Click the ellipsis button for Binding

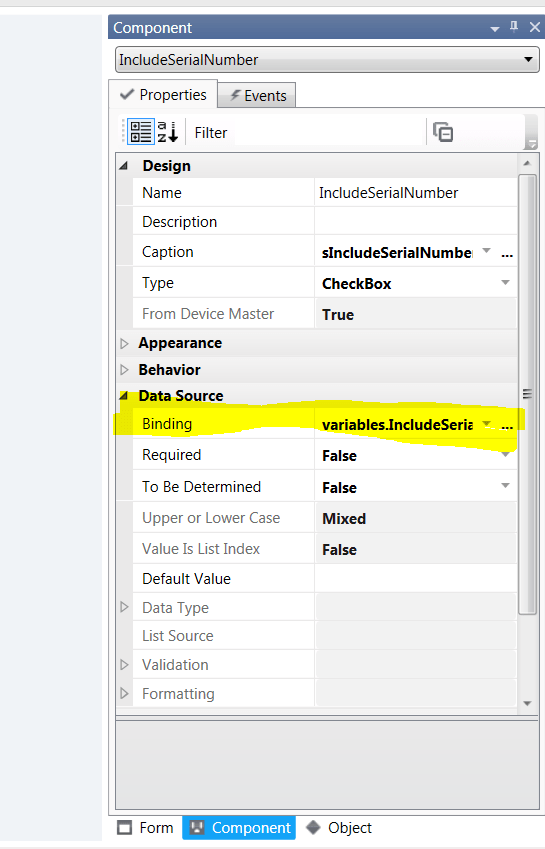(x=507, y=425)
